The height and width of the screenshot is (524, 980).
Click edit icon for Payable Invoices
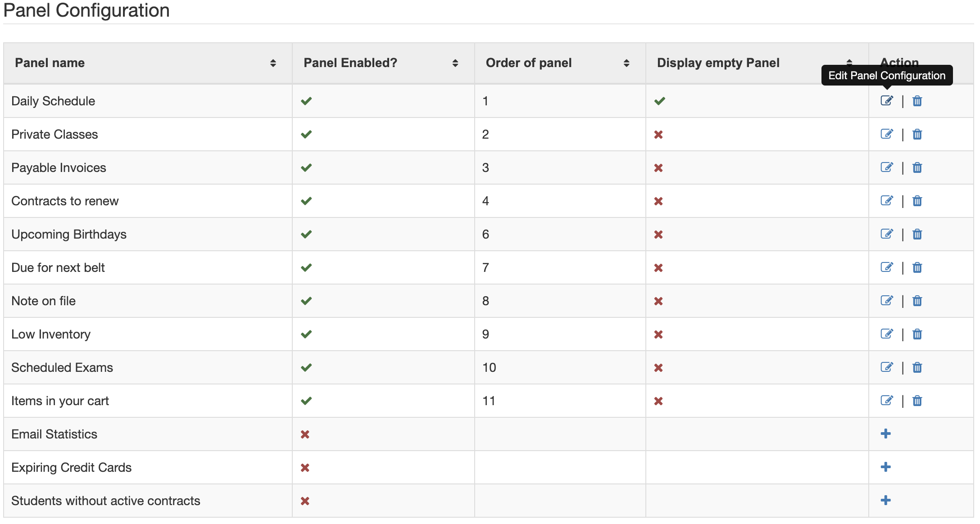[x=886, y=167]
